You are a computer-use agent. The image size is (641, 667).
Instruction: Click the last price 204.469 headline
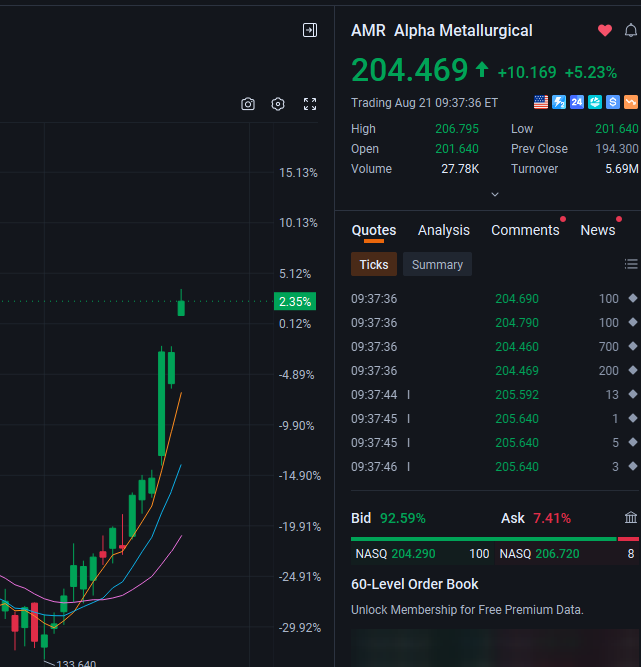[x=410, y=70]
